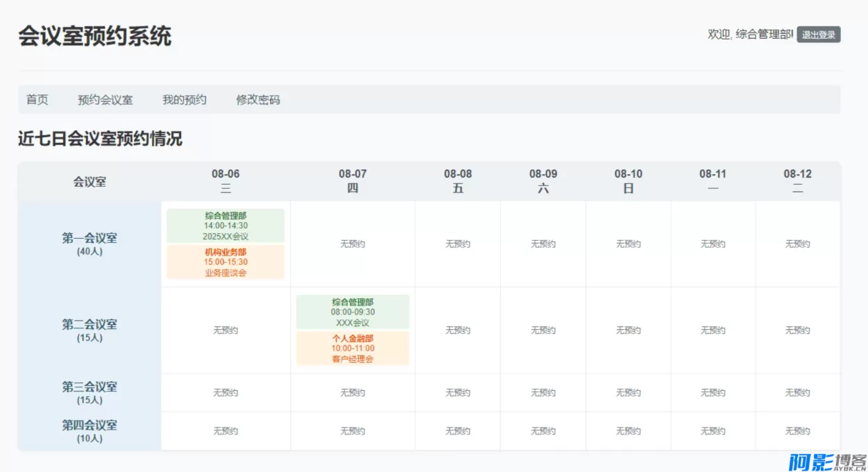Open the 首页 navigation item

click(36, 99)
